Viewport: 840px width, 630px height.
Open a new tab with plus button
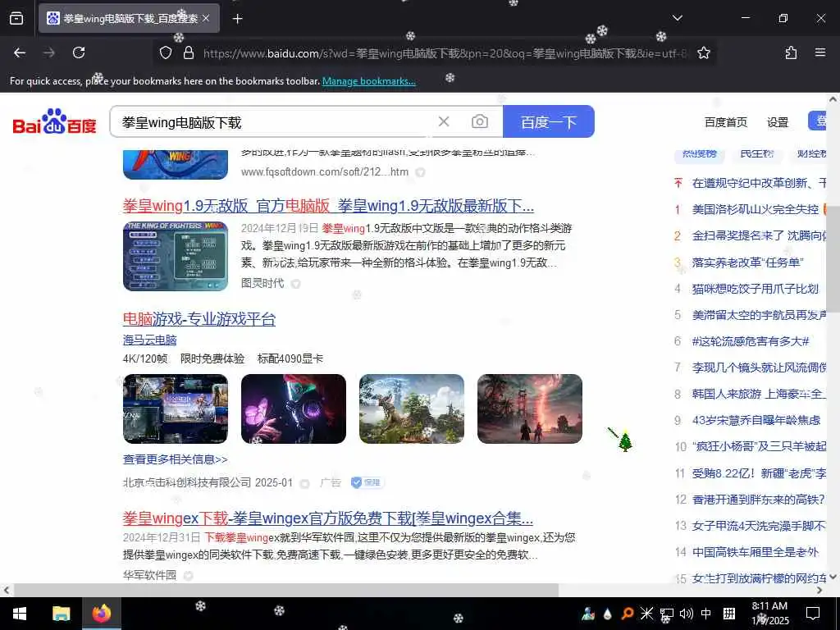point(237,18)
